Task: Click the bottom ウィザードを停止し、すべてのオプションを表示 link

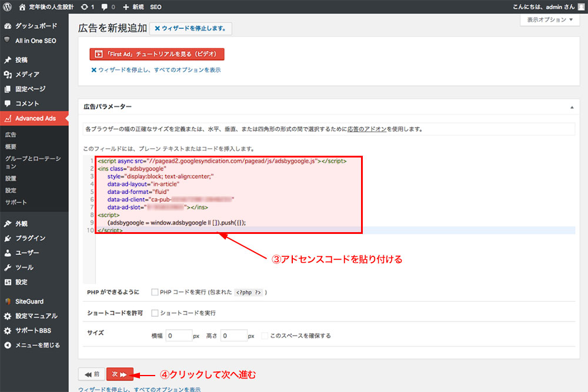Action: click(x=139, y=390)
